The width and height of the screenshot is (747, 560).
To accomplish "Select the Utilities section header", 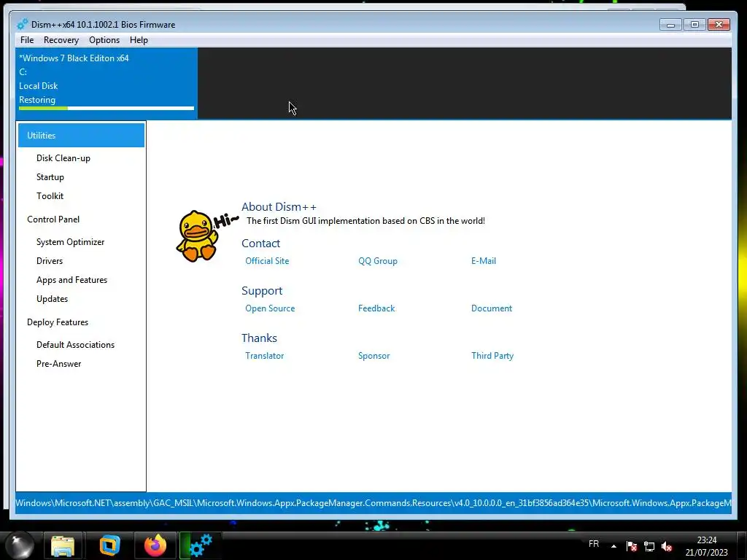I will point(82,135).
